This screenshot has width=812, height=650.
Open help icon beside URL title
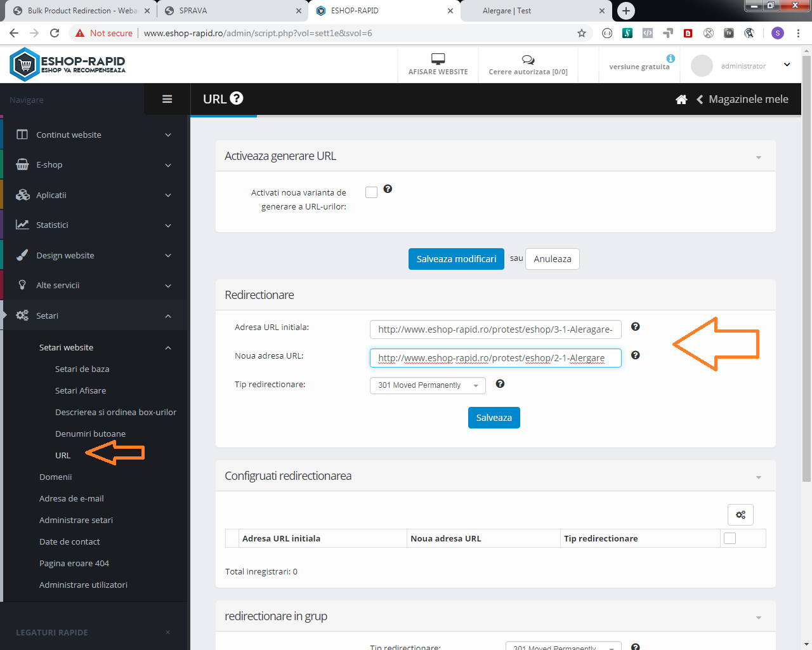pos(237,98)
